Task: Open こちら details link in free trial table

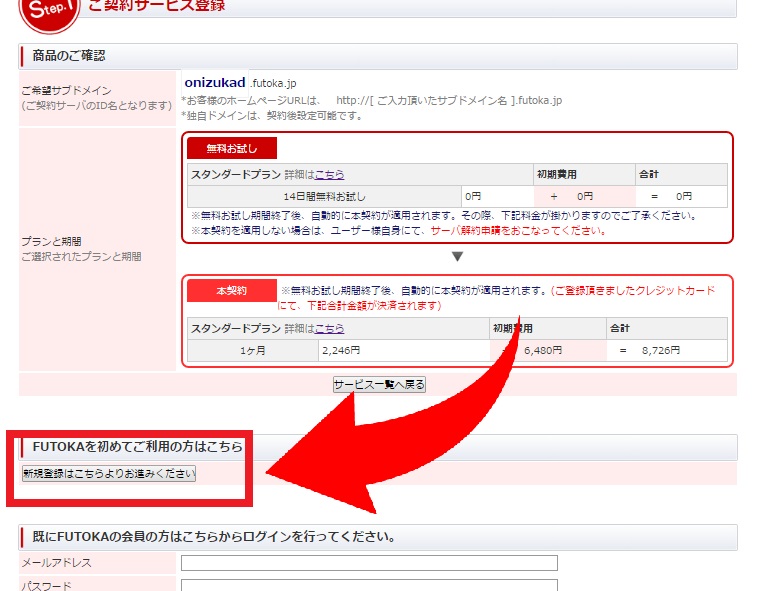Action: [330, 174]
